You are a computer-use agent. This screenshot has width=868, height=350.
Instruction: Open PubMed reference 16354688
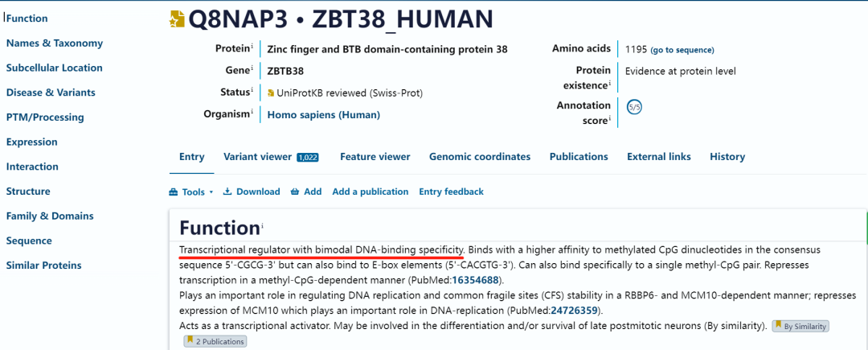pos(476,280)
